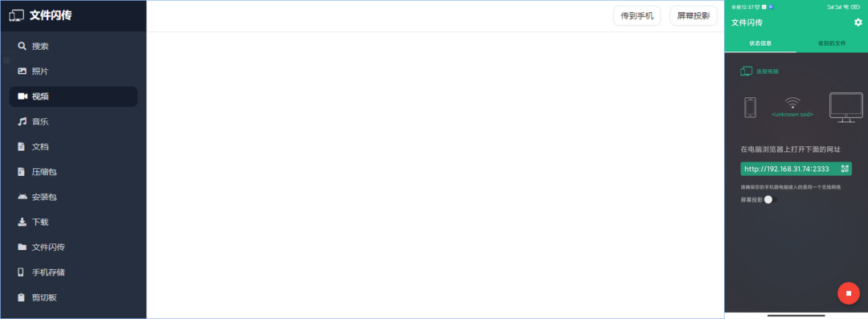Viewport: 868px width, 319px height.
Task: Open the 压缩包 archives section
Action: [x=73, y=172]
